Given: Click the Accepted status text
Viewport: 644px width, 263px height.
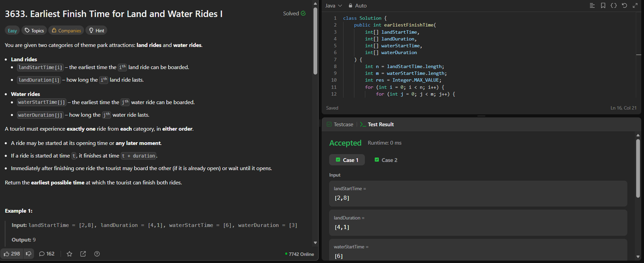Looking at the screenshot, I should (x=345, y=143).
